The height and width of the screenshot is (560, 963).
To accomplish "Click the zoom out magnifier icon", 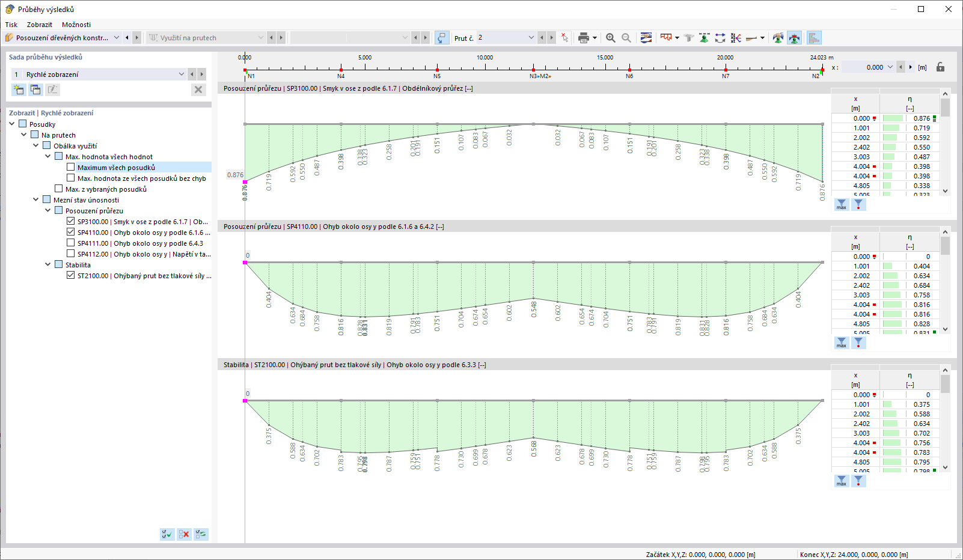I will (x=626, y=38).
